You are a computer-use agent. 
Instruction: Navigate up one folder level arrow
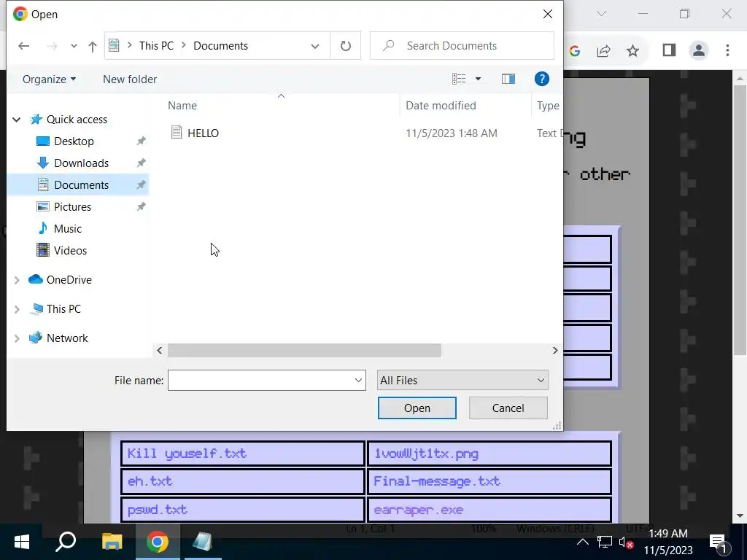tap(93, 46)
